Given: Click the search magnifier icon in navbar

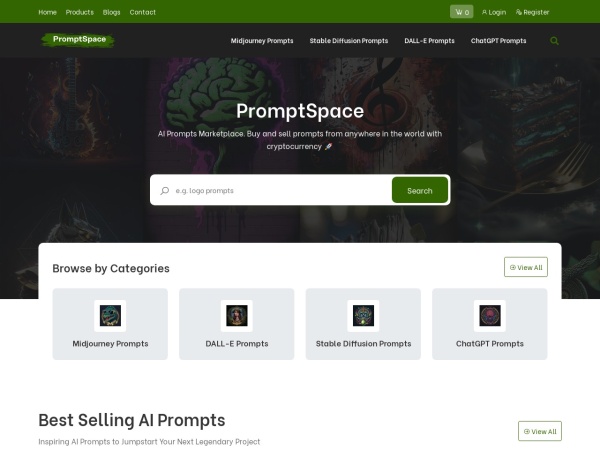Looking at the screenshot, I should (x=554, y=41).
